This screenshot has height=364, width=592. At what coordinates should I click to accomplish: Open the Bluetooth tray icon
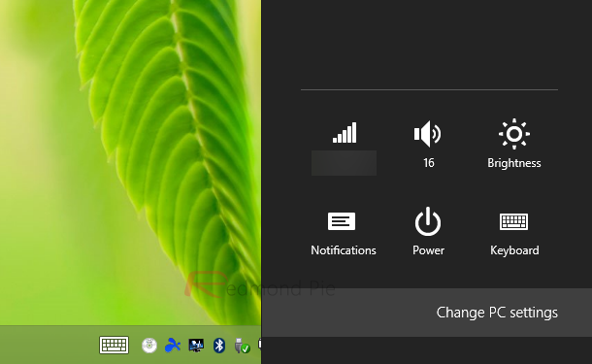(x=219, y=346)
